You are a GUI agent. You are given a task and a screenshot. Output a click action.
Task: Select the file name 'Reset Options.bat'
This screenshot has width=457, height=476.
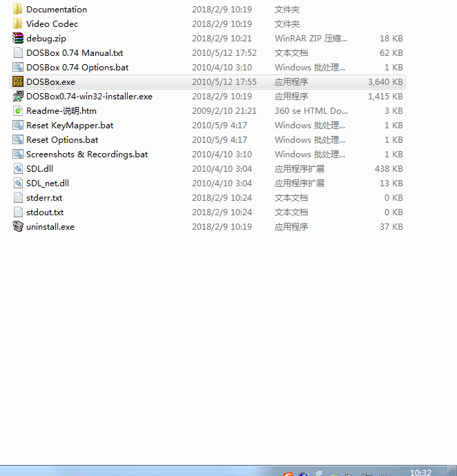(62, 140)
